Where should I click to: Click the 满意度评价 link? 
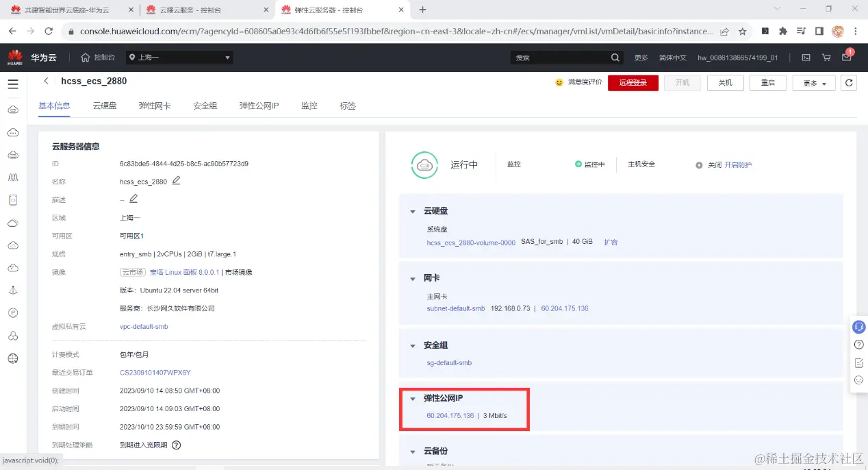585,82
